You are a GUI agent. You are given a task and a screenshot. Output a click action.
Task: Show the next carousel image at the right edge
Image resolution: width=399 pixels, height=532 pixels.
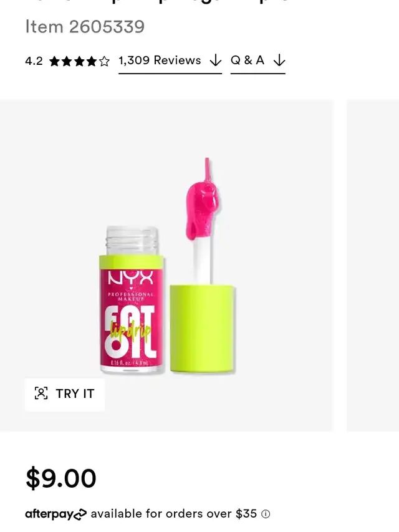point(373,265)
